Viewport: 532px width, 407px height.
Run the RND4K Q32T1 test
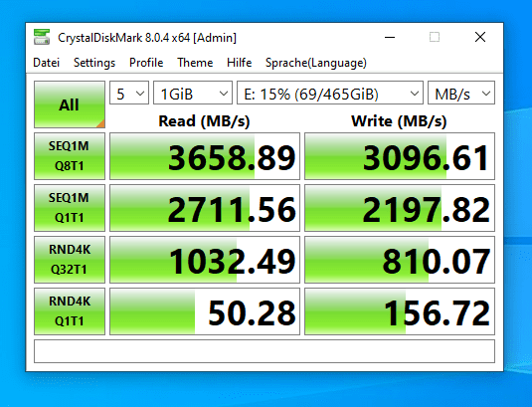(x=70, y=260)
